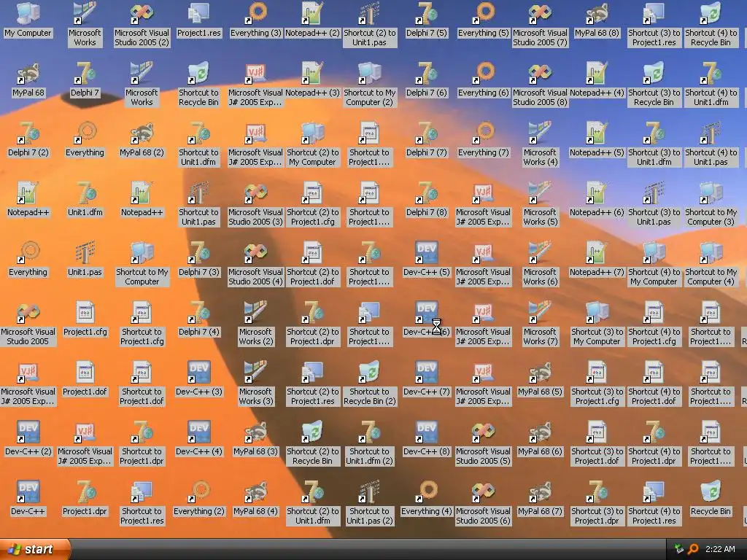Click the Safely Remove Hardware tray icon
Screen dimensions: 747x560
point(678,549)
